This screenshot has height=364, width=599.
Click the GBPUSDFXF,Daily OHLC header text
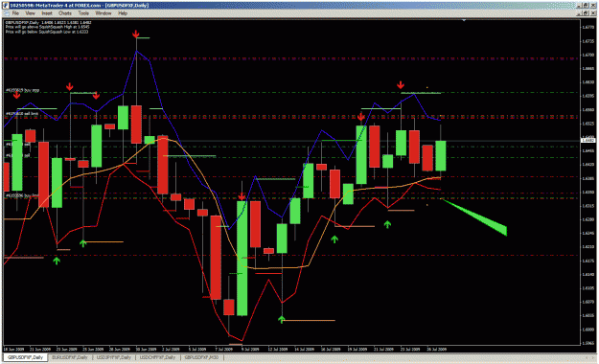48,23
